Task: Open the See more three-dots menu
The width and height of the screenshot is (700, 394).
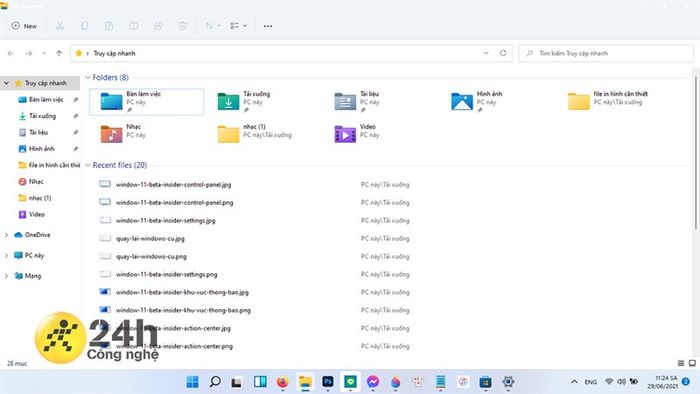Action: (268, 26)
